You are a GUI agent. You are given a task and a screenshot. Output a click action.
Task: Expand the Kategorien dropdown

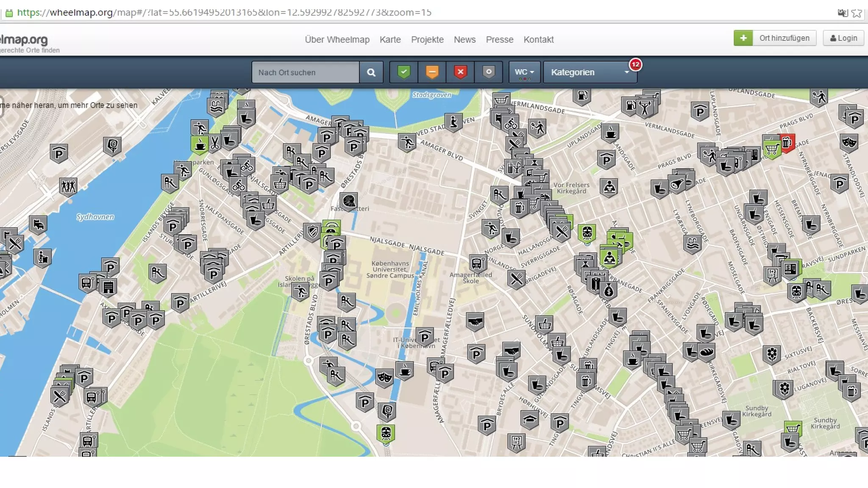point(590,72)
